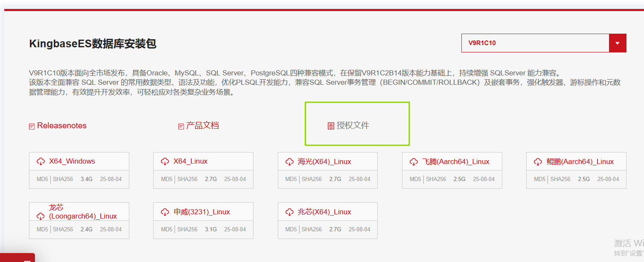This screenshot has width=644, height=262.
Task: Click the 兆芯(X64)_Linux cloud download icon
Action: click(x=289, y=212)
